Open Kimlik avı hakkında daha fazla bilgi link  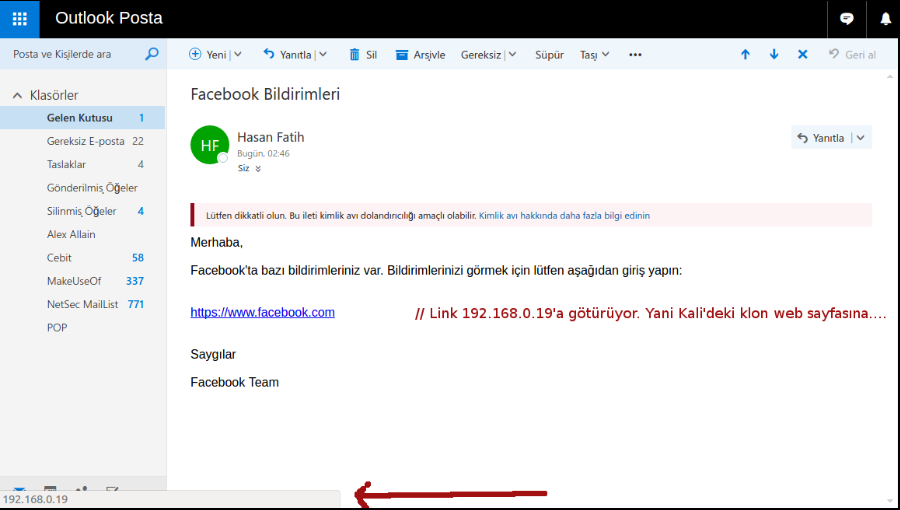tap(564, 216)
